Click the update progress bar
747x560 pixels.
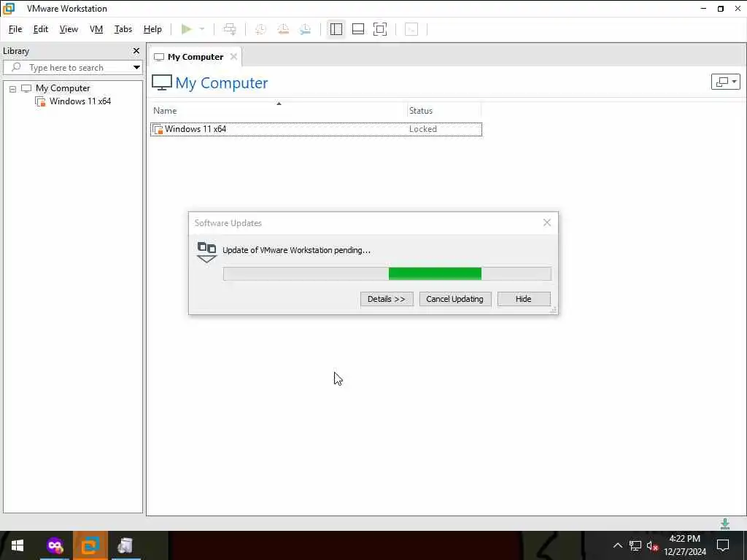[x=387, y=274]
